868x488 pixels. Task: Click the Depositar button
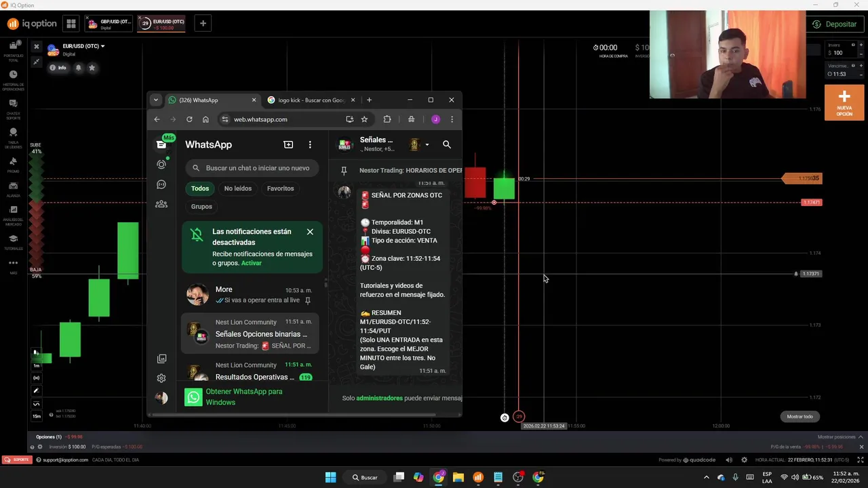tap(835, 24)
